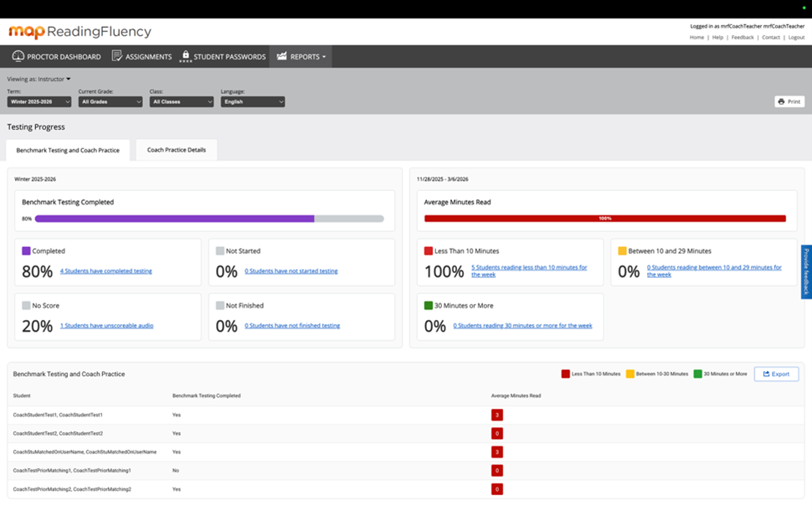This screenshot has height=526, width=812.
Task: Click the Export arrow icon
Action: [766, 374]
